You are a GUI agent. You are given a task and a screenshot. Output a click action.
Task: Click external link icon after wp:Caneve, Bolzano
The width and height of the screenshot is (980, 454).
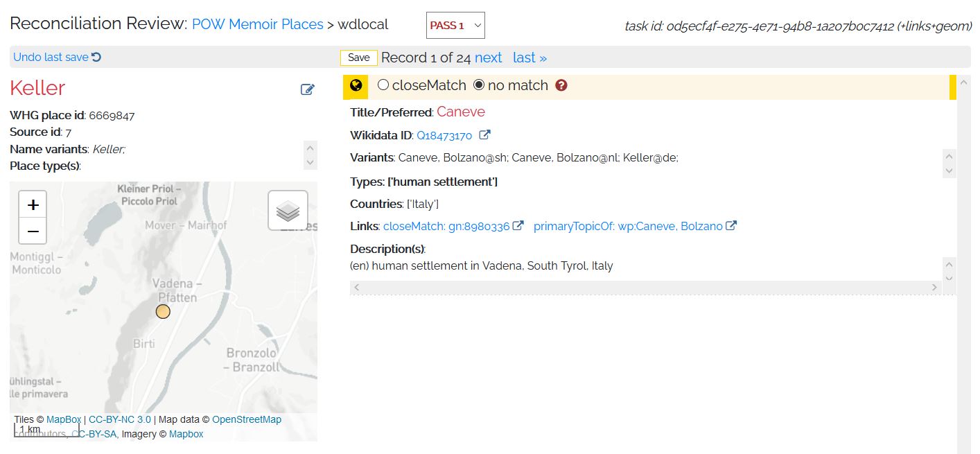click(731, 226)
